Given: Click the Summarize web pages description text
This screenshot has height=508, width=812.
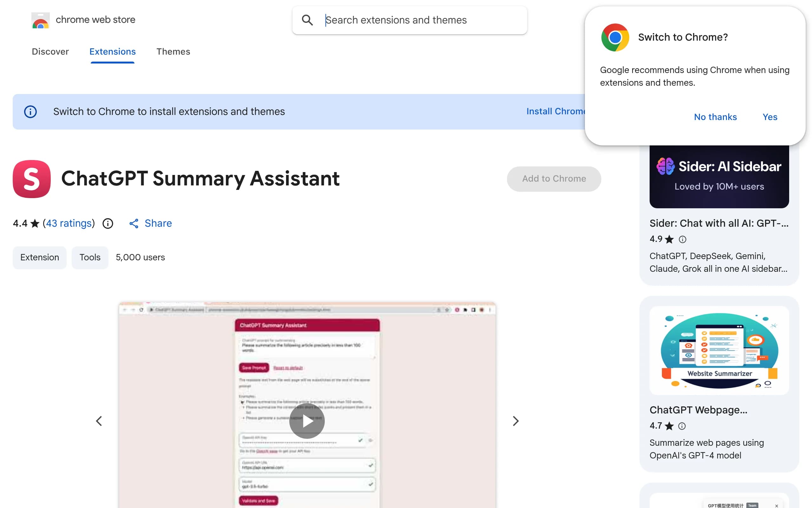Looking at the screenshot, I should (x=707, y=449).
